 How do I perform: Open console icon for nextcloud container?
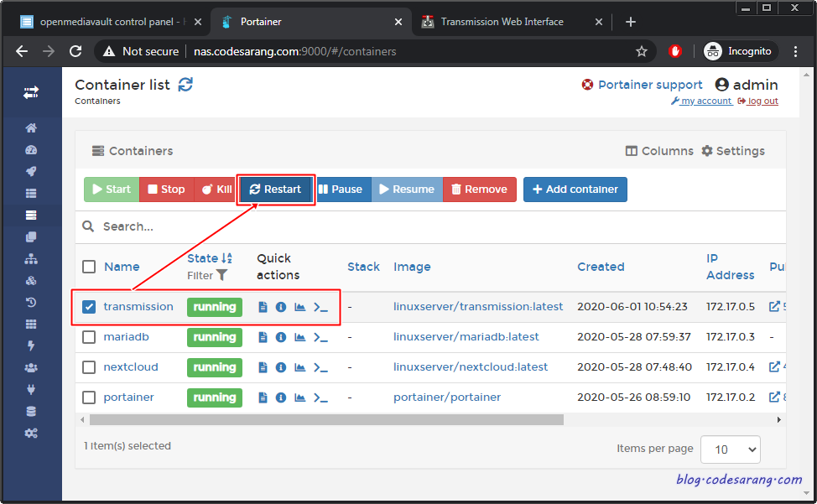point(320,367)
